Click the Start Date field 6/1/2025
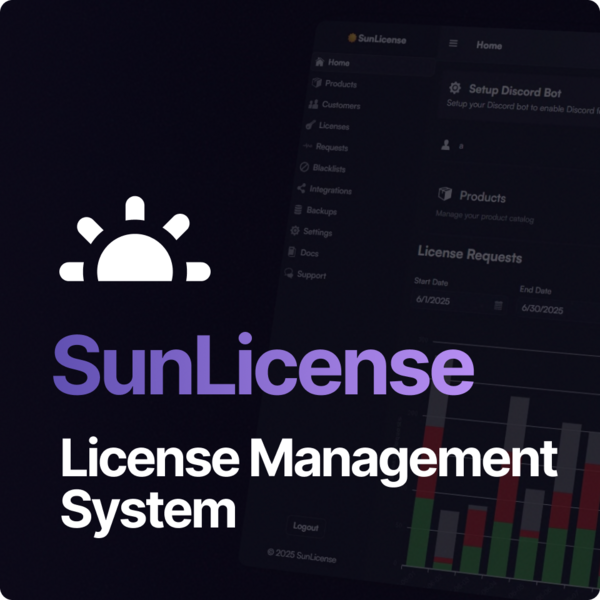The width and height of the screenshot is (600, 600). (459, 303)
